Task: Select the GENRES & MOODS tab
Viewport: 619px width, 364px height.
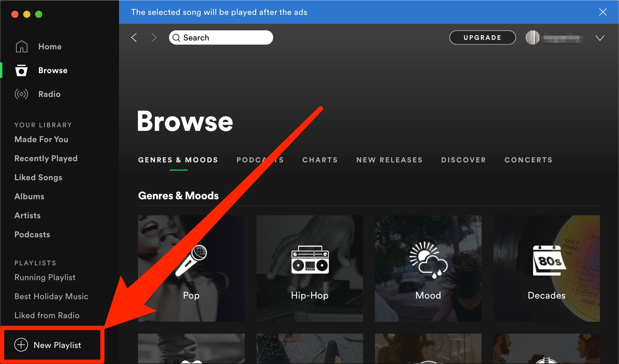Action: pyautogui.click(x=178, y=160)
